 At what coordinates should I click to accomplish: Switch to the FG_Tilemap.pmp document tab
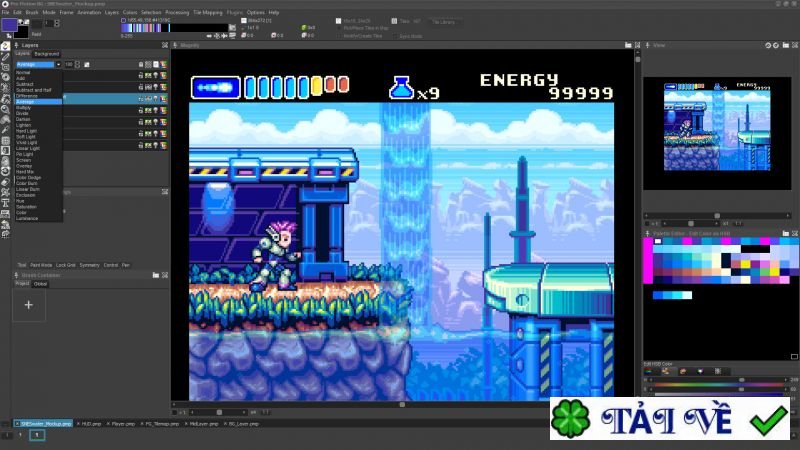[x=162, y=423]
